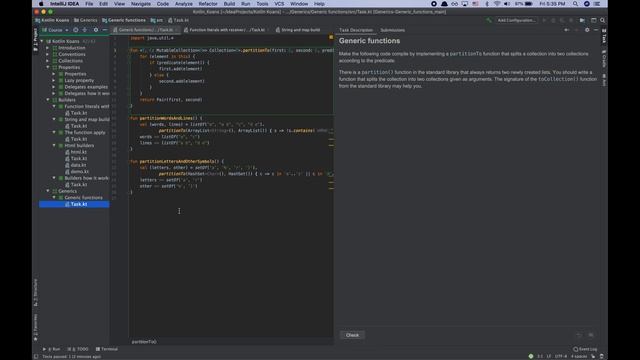This screenshot has width=640, height=360.
Task: Click the Wi-Fi icon in the menu bar
Action: pos(497,4)
